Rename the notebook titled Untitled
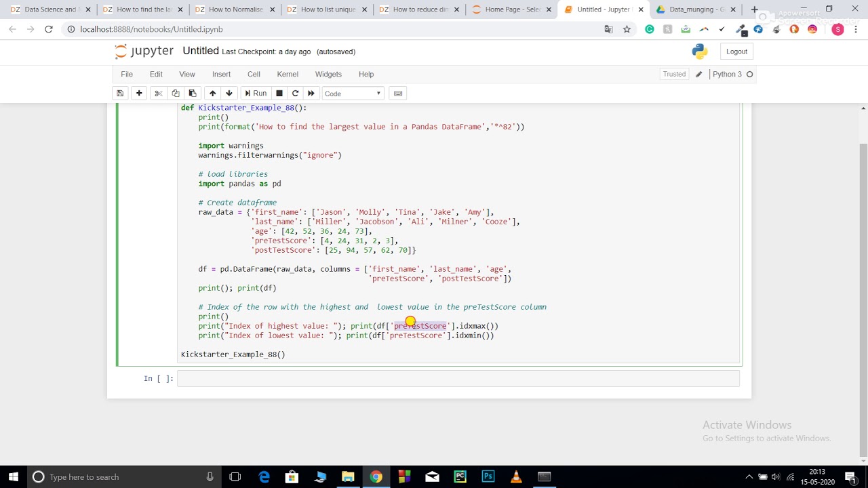The width and height of the screenshot is (868, 488). click(201, 51)
